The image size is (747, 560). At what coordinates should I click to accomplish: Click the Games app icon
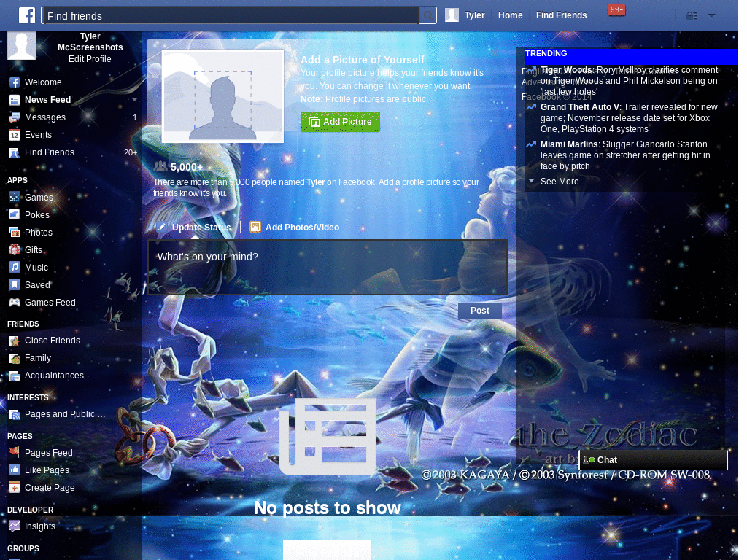(x=15, y=197)
